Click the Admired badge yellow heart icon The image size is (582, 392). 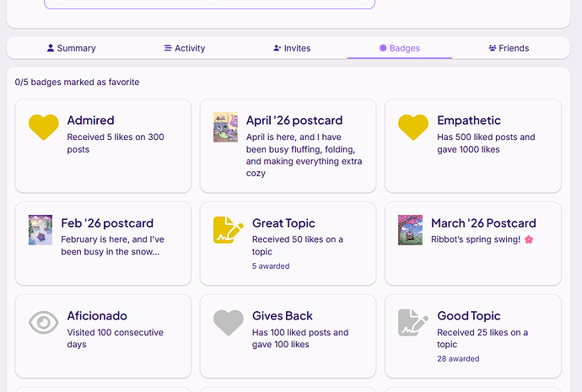(44, 127)
